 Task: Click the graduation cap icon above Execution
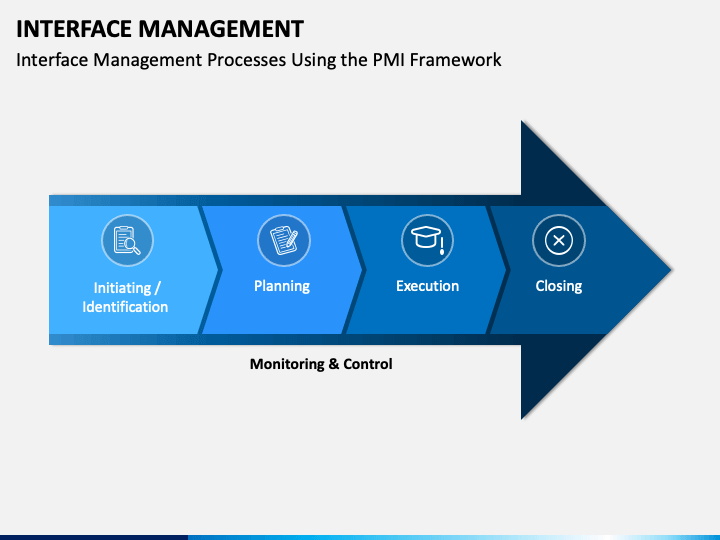[428, 240]
